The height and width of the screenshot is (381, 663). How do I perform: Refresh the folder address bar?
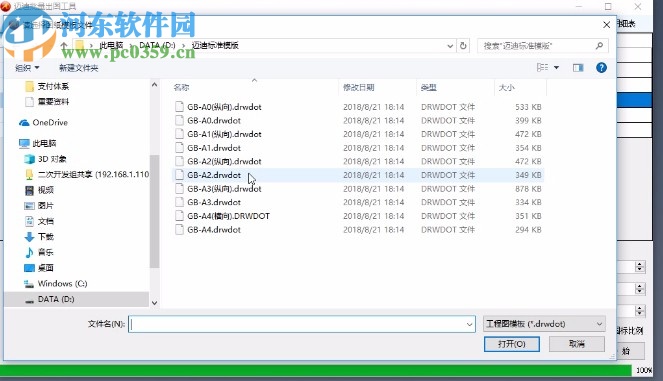point(463,46)
